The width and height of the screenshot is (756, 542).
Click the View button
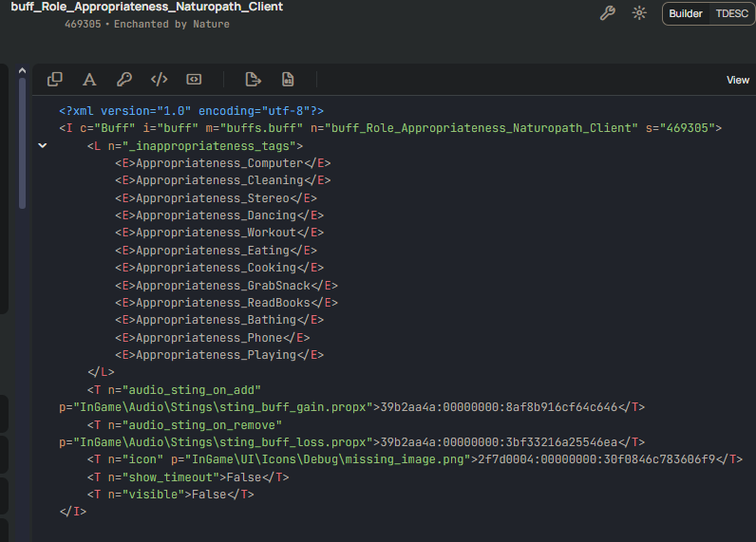click(738, 81)
